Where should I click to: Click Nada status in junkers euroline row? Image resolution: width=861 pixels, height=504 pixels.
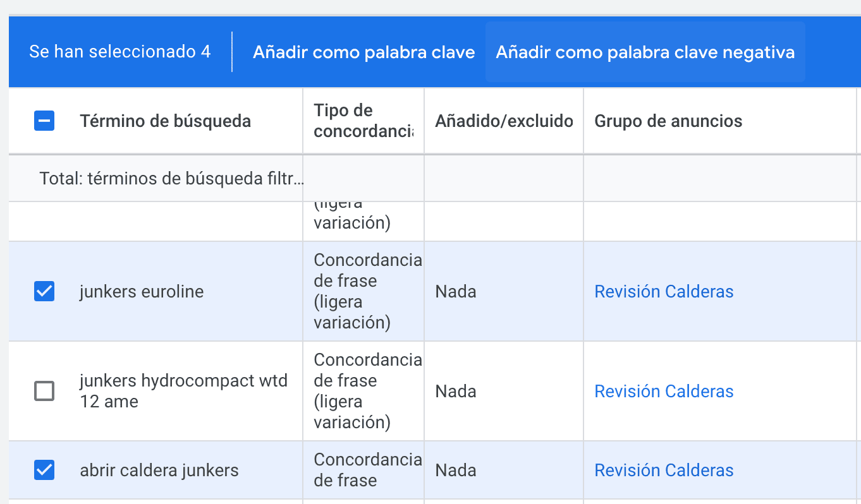point(456,292)
